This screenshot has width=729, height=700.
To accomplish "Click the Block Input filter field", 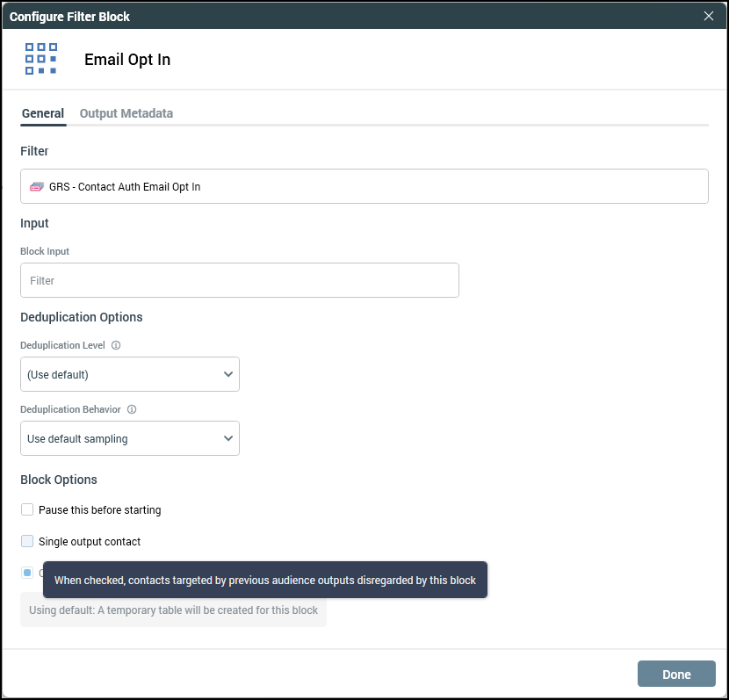I will 239,280.
